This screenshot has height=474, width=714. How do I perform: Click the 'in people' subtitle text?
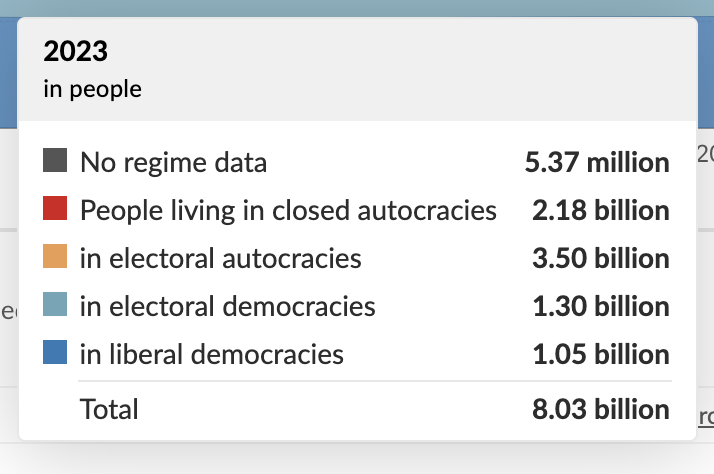(92, 89)
